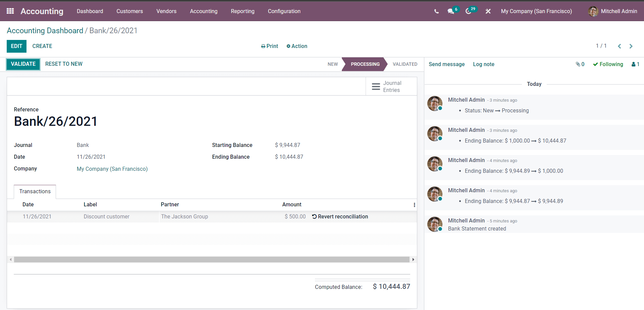Open the Dashboard menu

tap(90, 11)
